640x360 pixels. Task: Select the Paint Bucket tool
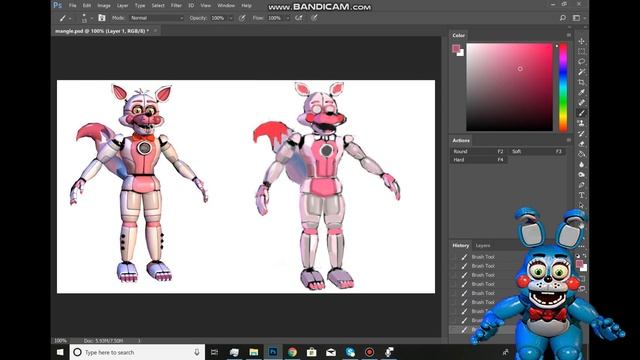[581, 154]
